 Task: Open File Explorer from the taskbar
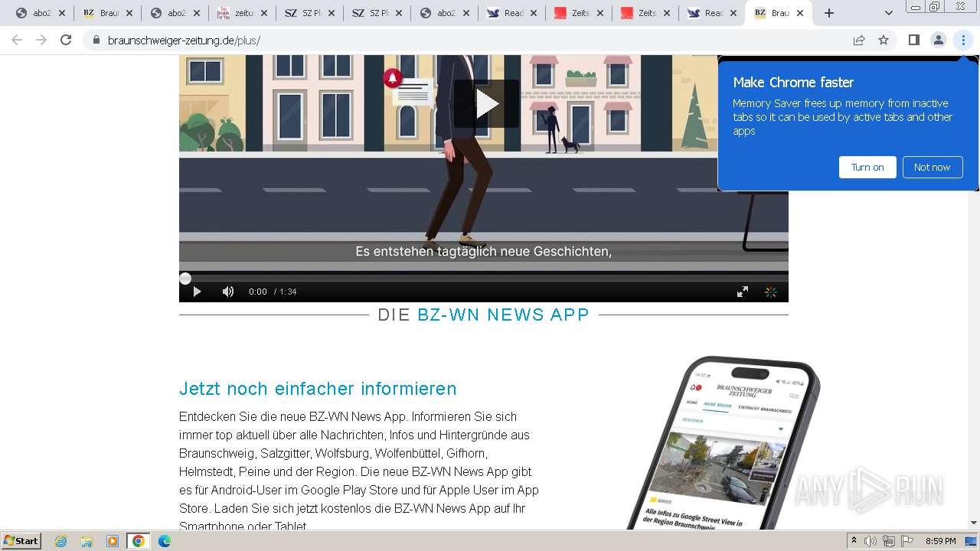[87, 541]
